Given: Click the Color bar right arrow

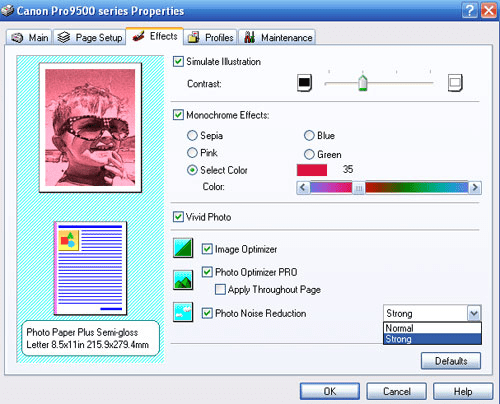Looking at the screenshot, I should coord(475,188).
